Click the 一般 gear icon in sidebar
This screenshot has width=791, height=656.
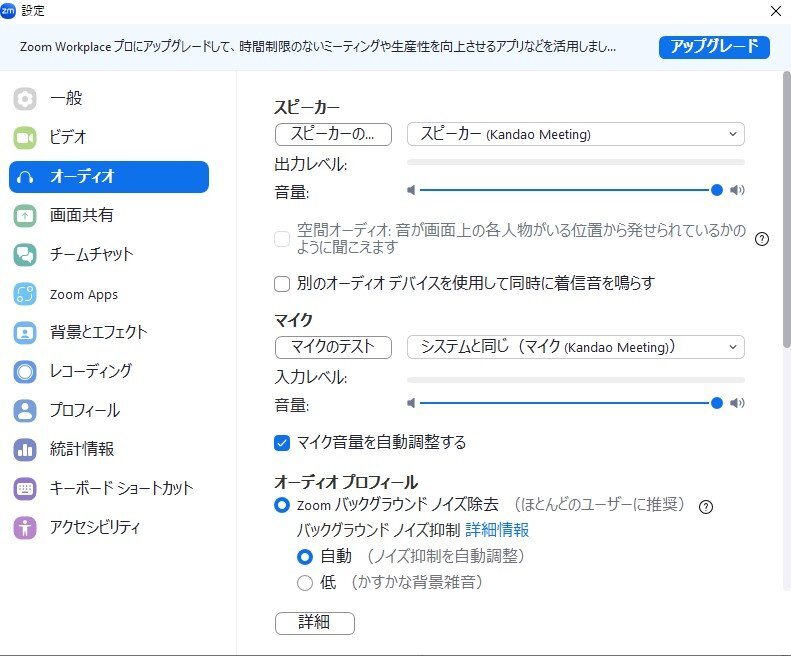click(x=25, y=98)
